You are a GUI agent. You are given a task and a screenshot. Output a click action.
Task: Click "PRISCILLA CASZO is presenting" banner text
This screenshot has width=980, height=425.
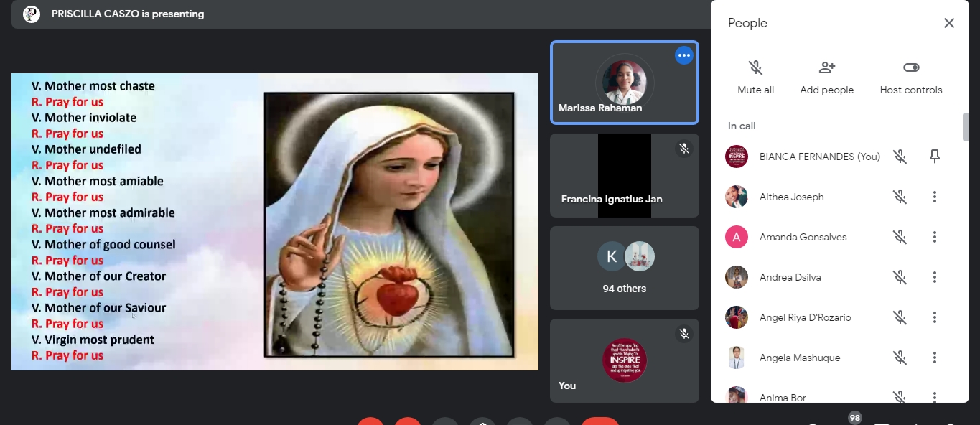click(128, 14)
